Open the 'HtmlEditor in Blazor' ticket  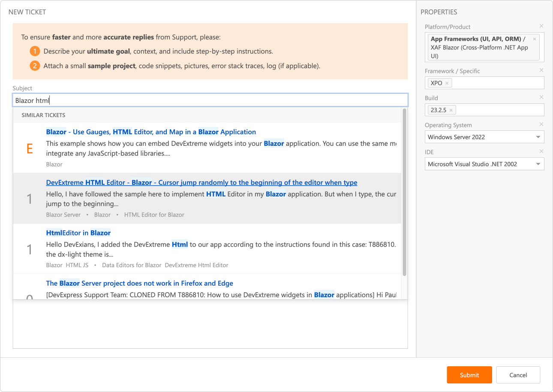point(78,233)
